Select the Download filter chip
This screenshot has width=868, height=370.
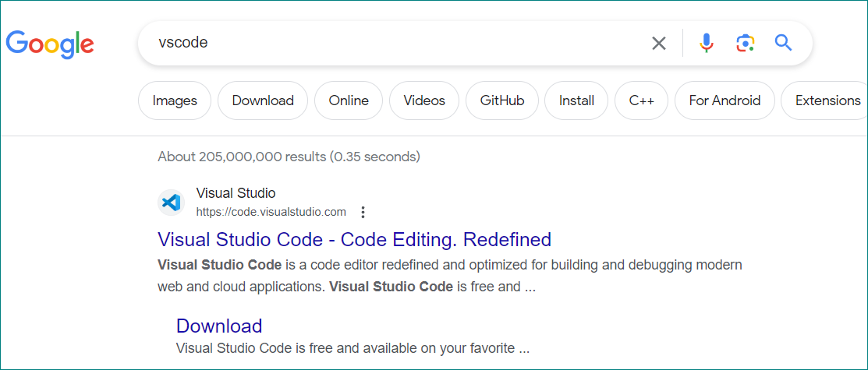(x=263, y=100)
